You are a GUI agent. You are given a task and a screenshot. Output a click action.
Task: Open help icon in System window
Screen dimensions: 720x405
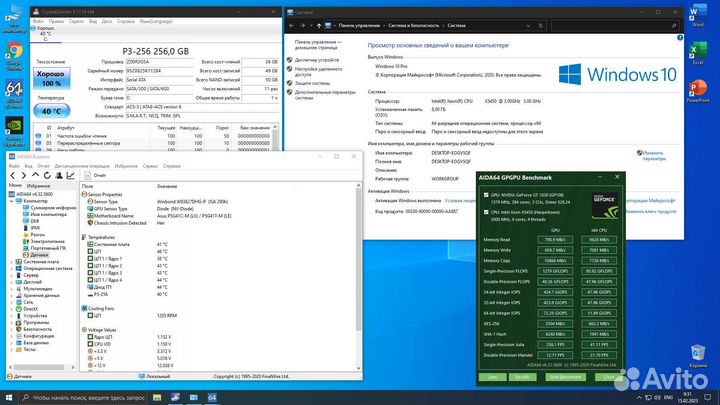[680, 38]
